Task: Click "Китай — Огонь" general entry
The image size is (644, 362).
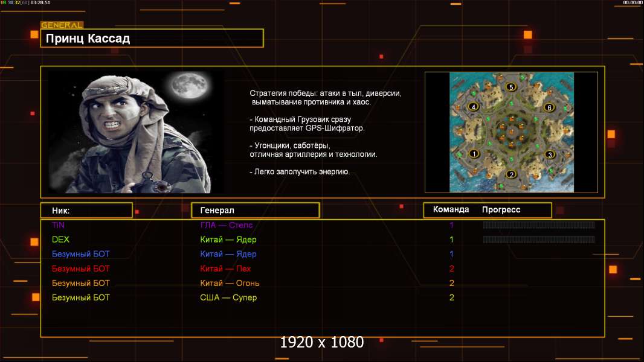Action: tap(230, 283)
